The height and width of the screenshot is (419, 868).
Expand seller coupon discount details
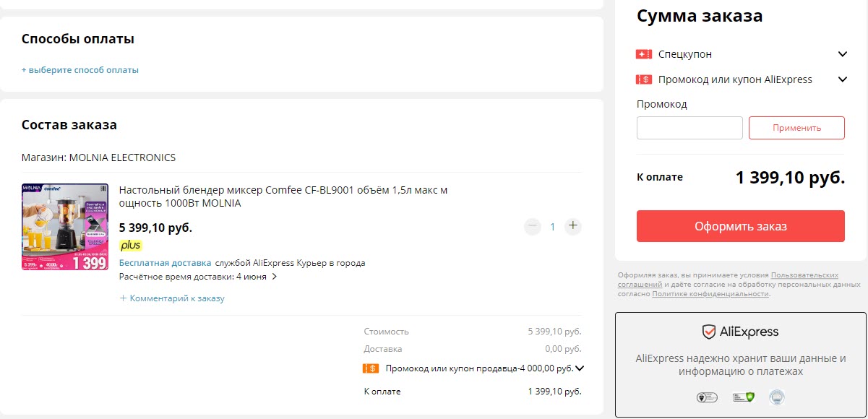pos(578,367)
